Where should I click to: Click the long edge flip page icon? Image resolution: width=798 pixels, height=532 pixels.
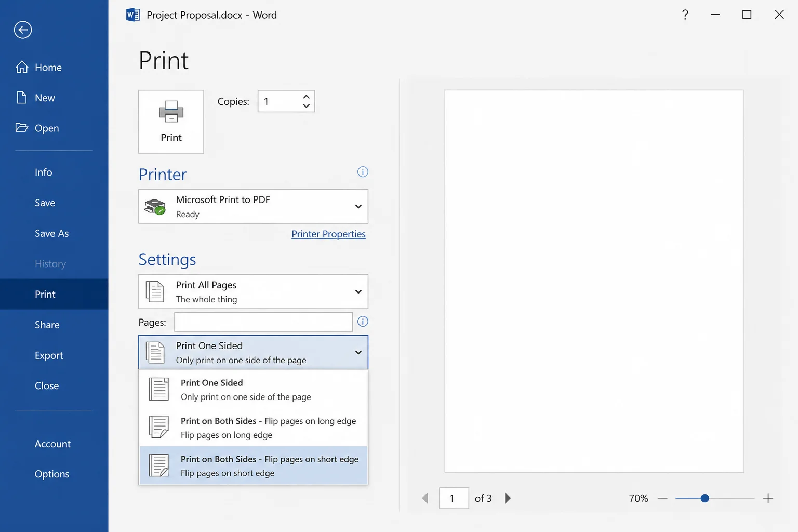tap(159, 427)
